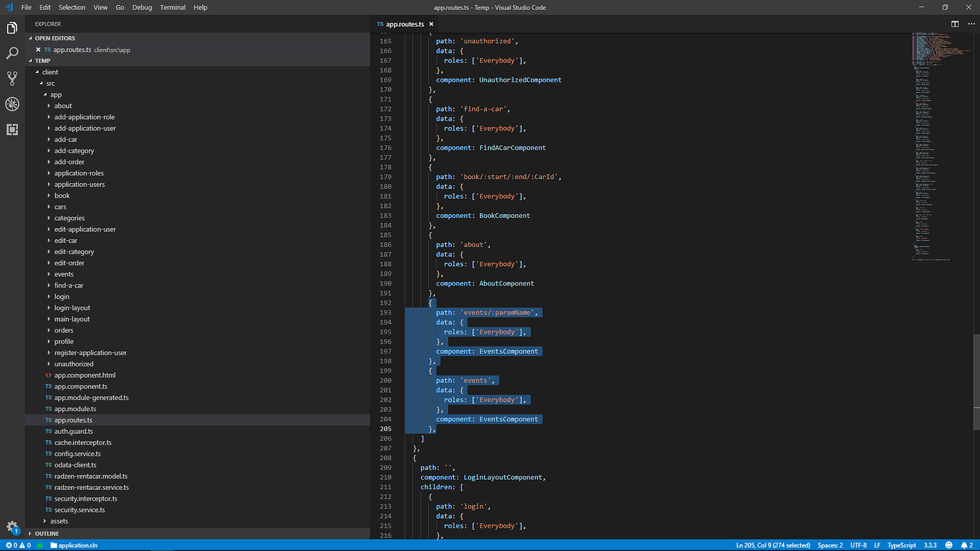Select the Source Control icon
This screenshot has width=980, height=551.
point(12,78)
